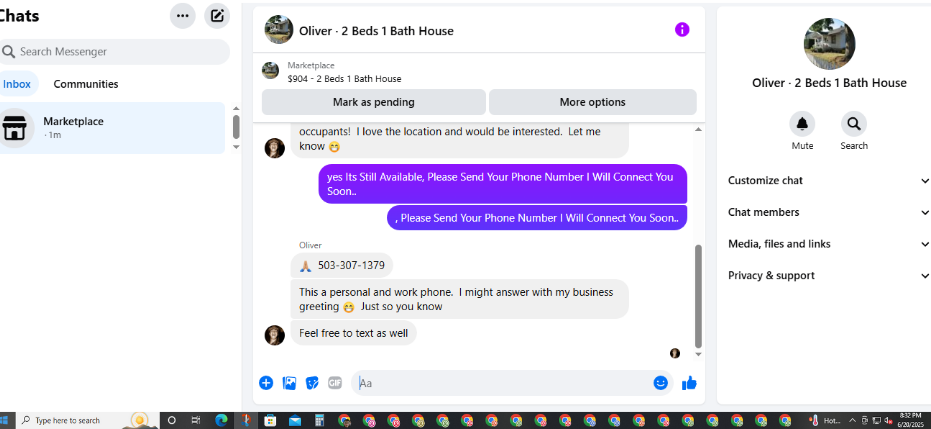
Task: Open more actions with blue plus icon
Action: [x=266, y=383]
